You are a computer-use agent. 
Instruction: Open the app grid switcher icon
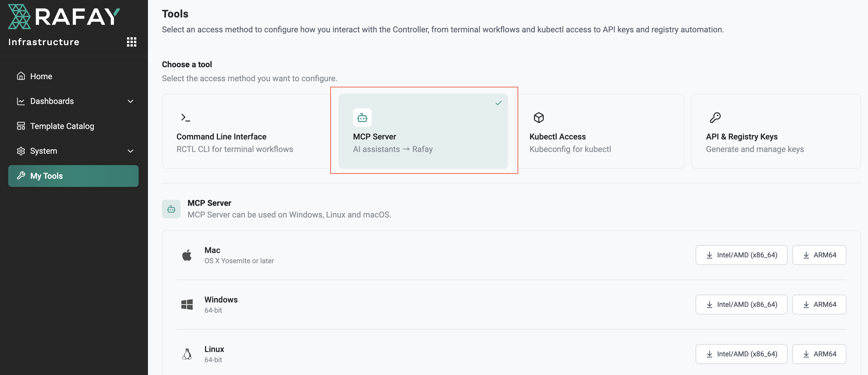click(131, 42)
